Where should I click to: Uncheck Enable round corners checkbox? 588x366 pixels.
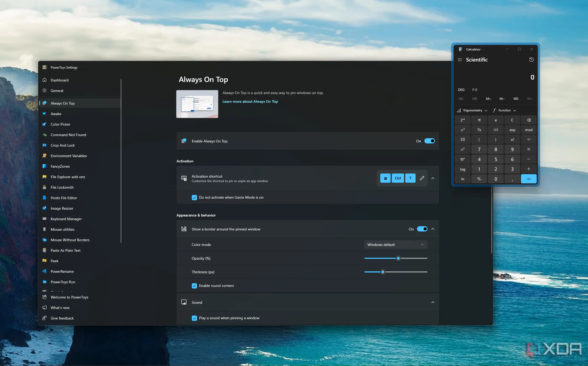tap(194, 286)
